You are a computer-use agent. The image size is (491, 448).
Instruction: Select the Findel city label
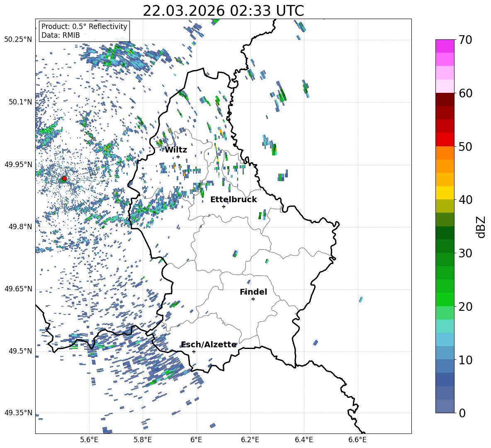(253, 292)
